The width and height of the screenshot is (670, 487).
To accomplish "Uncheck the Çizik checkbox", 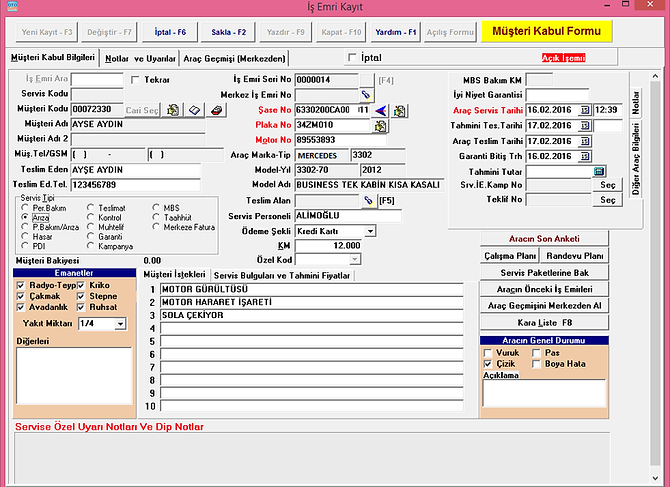I will (488, 364).
